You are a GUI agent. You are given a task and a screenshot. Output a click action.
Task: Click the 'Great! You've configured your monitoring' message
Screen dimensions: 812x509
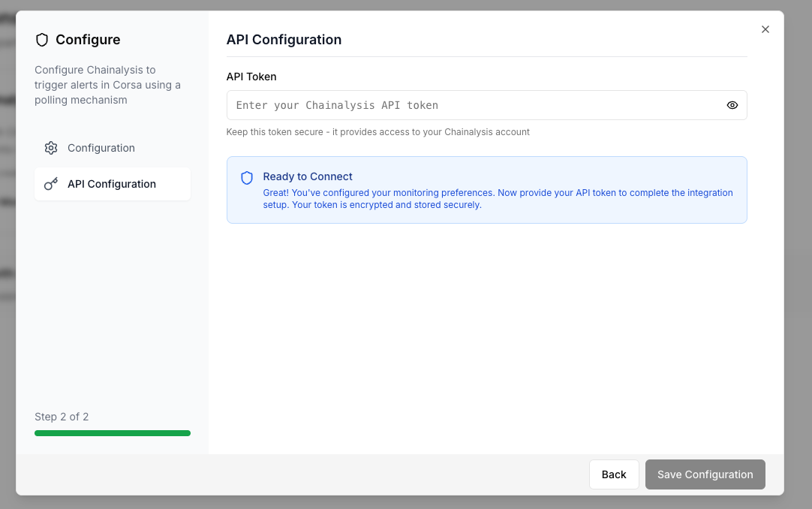pos(498,199)
